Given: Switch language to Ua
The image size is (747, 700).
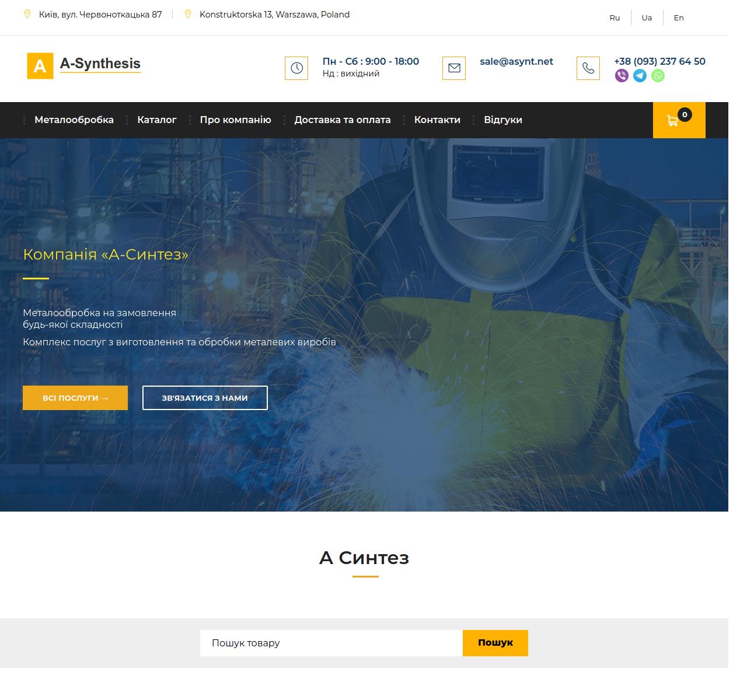Looking at the screenshot, I should (647, 18).
